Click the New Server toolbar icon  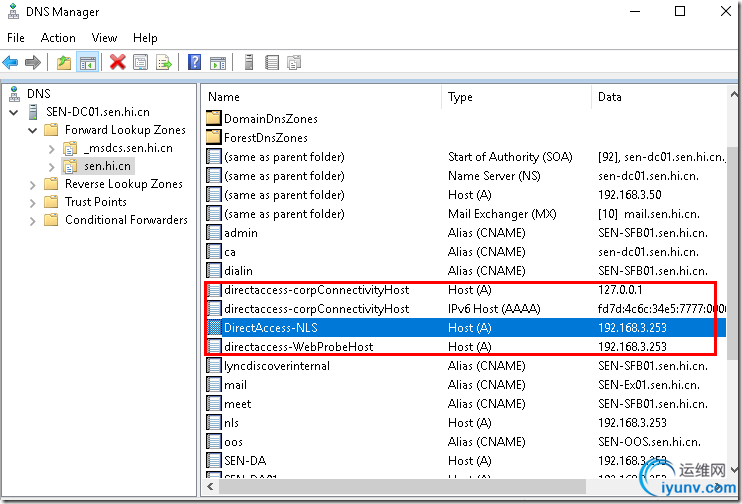pos(249,62)
